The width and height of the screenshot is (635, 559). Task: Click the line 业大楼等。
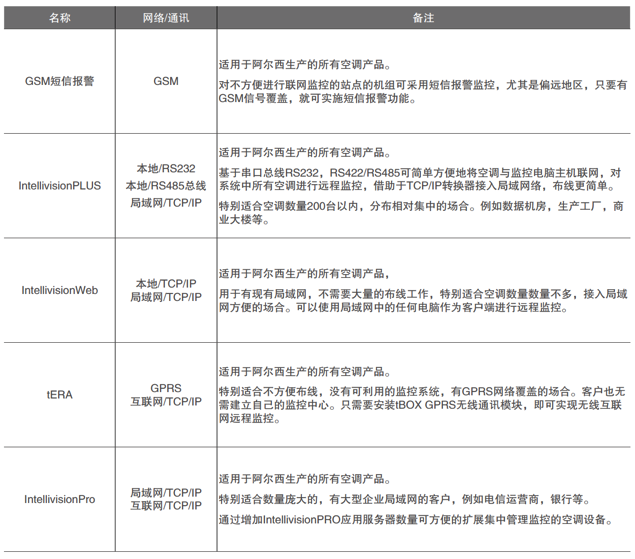tap(244, 220)
